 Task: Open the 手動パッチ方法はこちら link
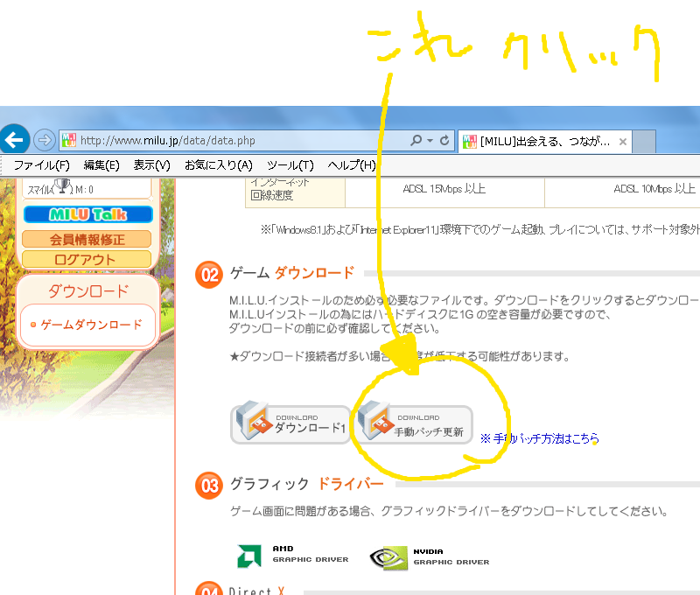pos(540,438)
